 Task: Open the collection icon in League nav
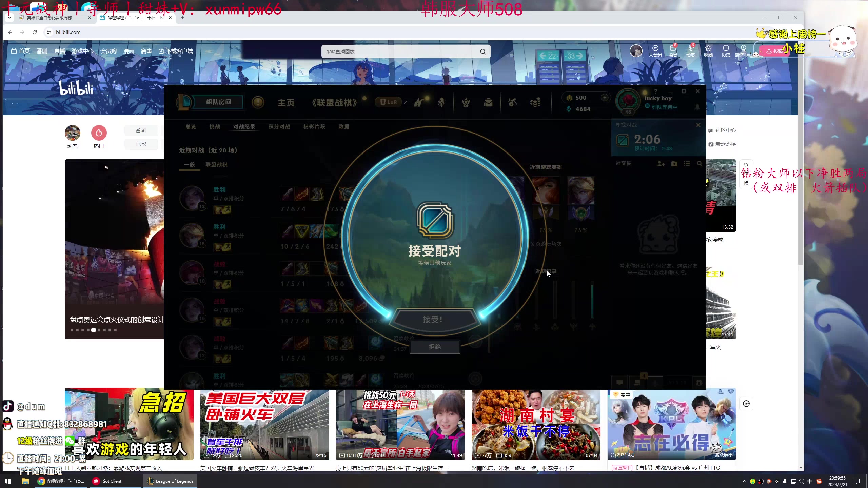466,102
